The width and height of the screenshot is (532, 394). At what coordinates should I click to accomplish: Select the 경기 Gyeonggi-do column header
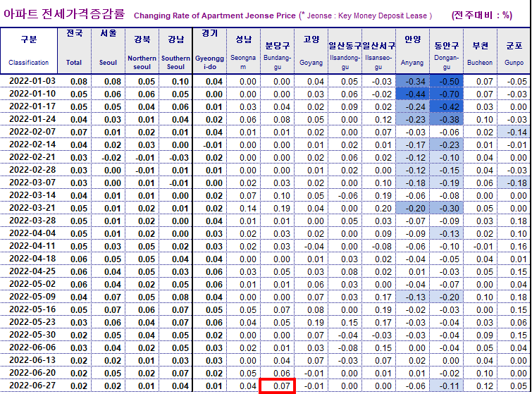click(x=210, y=51)
